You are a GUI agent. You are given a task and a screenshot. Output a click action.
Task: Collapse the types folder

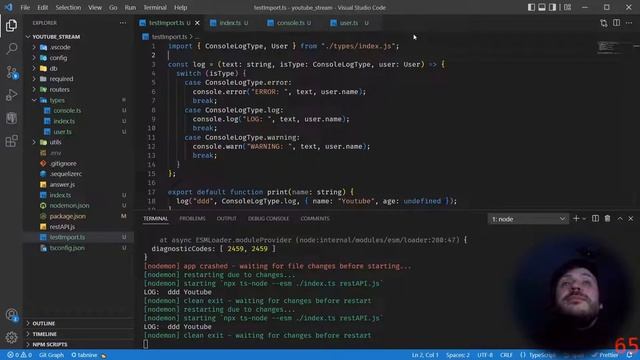coord(57,100)
